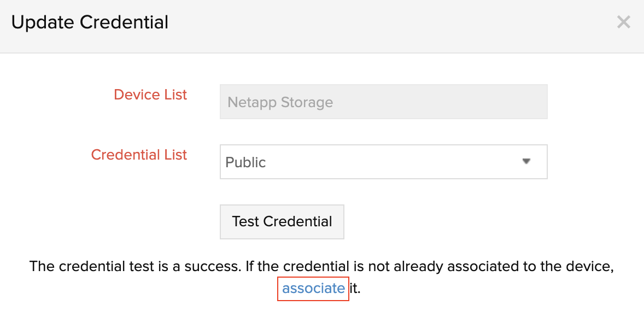The image size is (644, 317).
Task: Click the Netapp Storage device field
Action: [383, 102]
